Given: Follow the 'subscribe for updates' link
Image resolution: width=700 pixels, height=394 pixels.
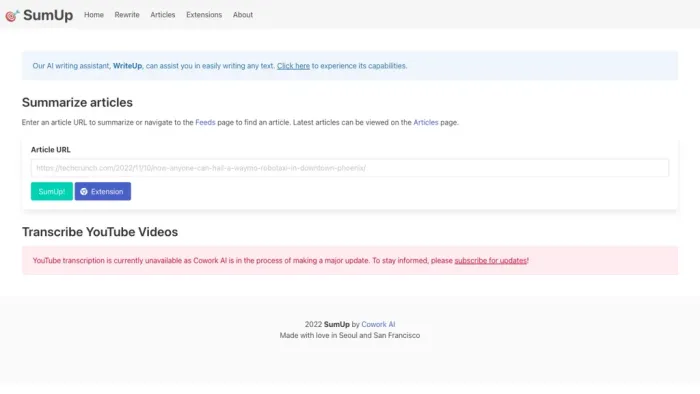Looking at the screenshot, I should tap(491, 261).
